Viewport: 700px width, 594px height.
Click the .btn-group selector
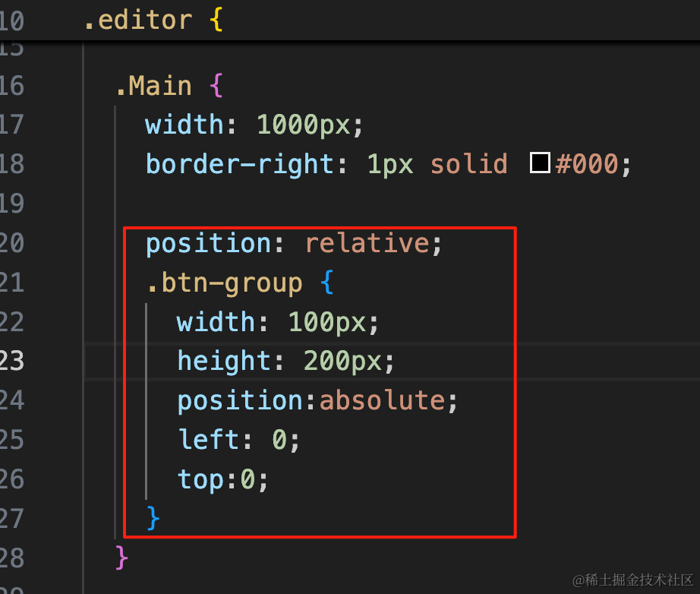click(224, 283)
